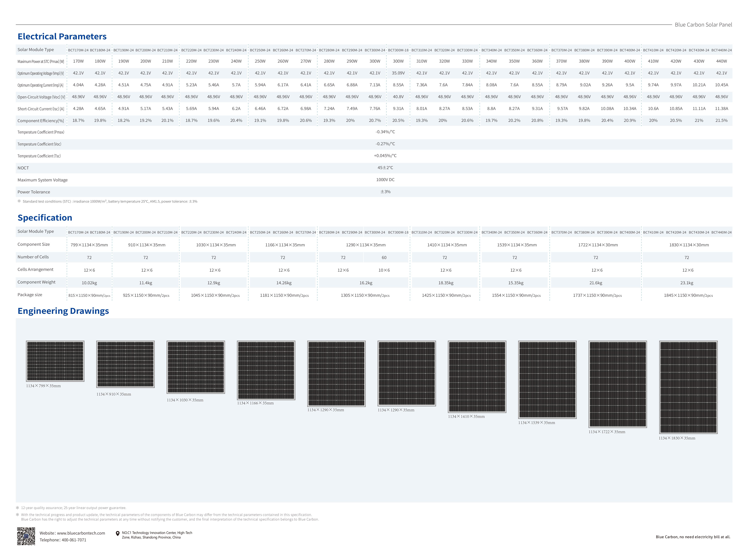Click the Electrical Parameters heading
Viewport: 747px width, 560px height.
click(x=62, y=37)
